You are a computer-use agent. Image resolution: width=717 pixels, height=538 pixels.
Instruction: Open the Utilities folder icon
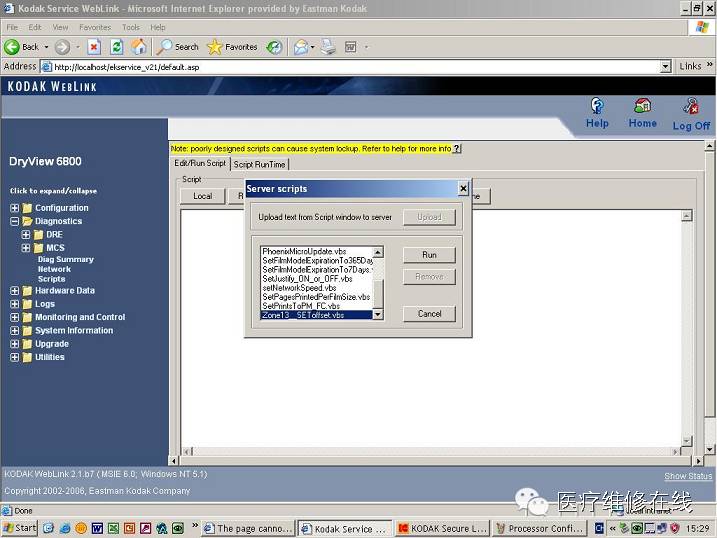click(x=27, y=357)
